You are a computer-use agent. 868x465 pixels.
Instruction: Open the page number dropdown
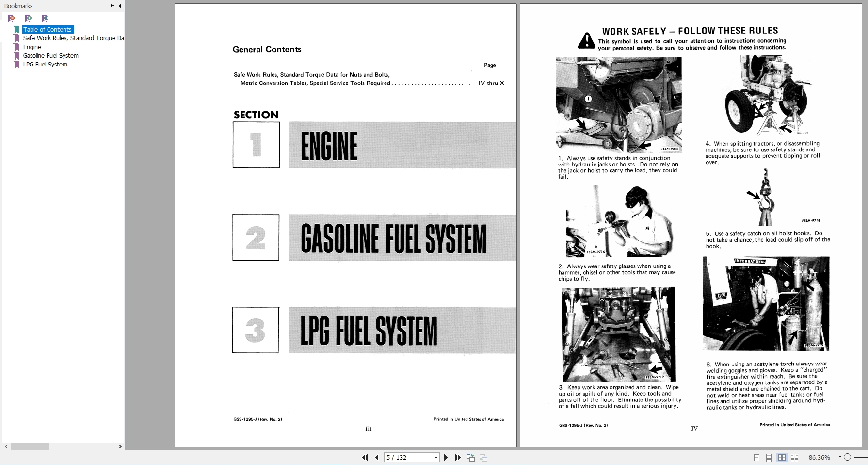pyautogui.click(x=435, y=457)
